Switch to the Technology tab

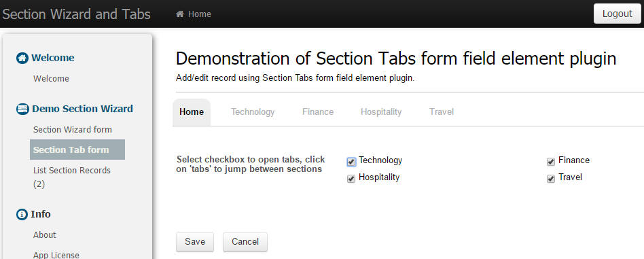[x=253, y=111]
